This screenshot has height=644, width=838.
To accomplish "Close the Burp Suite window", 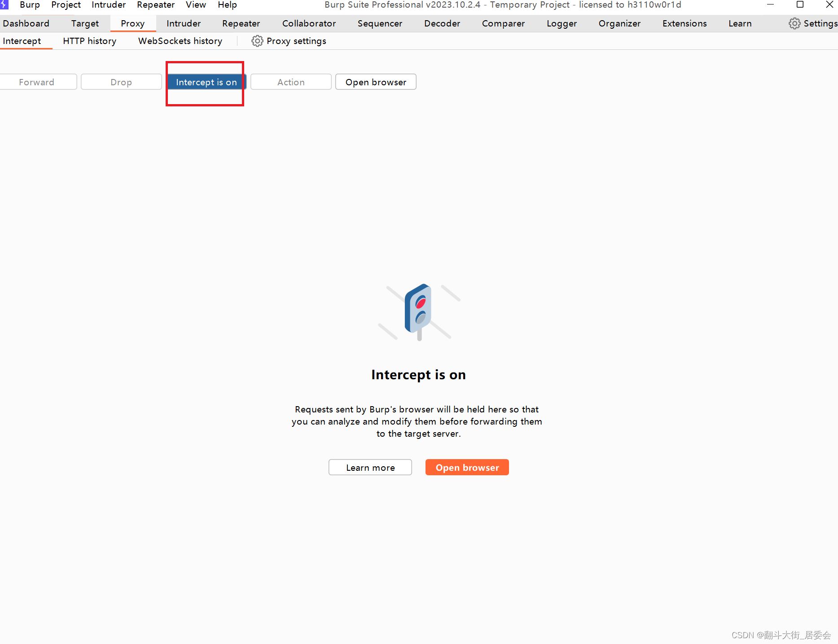I will pyautogui.click(x=829, y=4).
